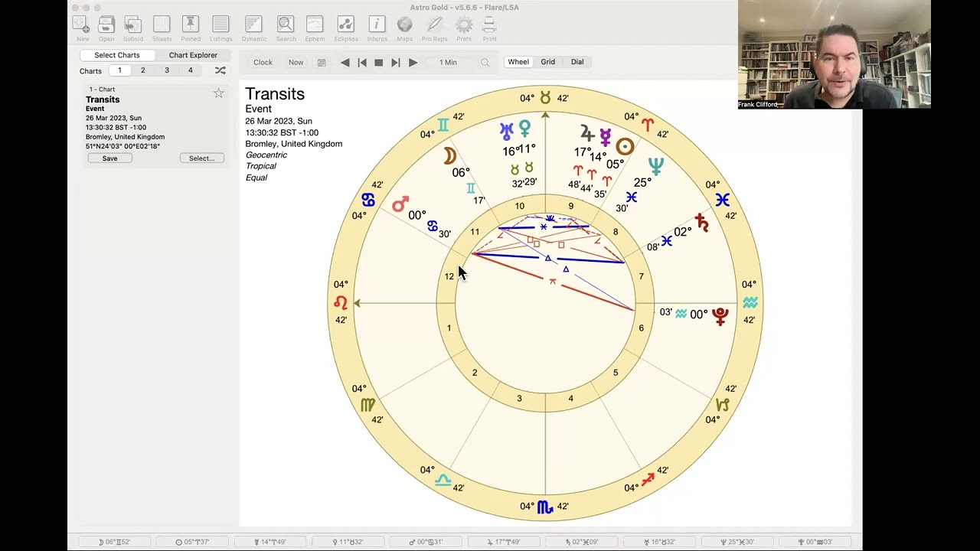Click Venus 11°32' status bar entry
Screen dimensions: 980x551
[x=347, y=542]
